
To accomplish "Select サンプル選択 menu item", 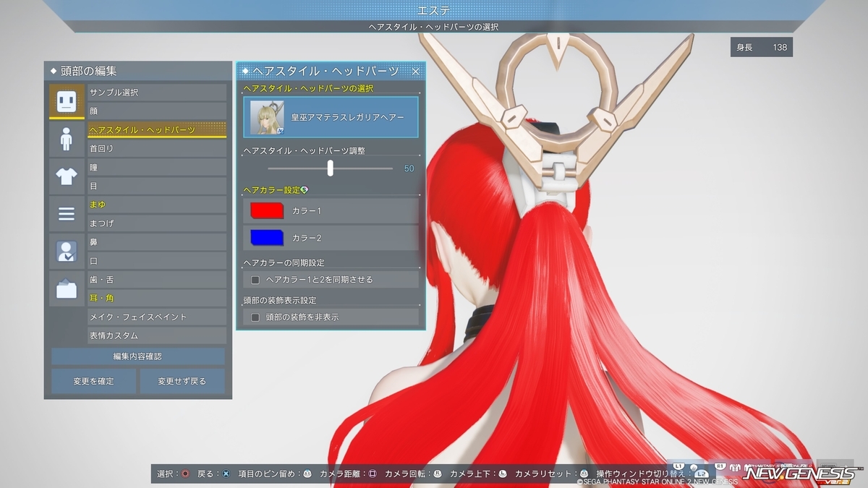I will pos(157,93).
